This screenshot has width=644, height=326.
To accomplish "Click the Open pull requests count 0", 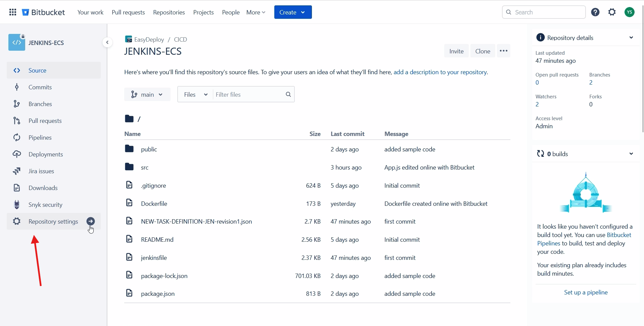I will (x=537, y=83).
